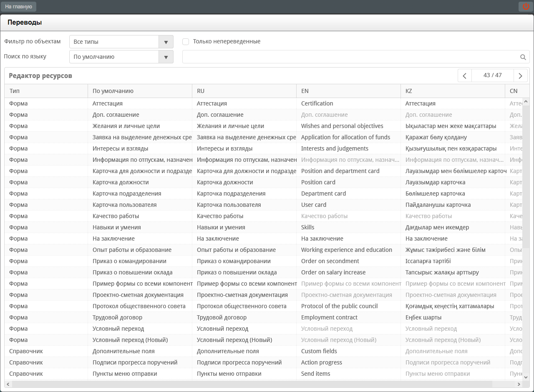Select EN cell 'Action progress'
This screenshot has height=392, width=534.
pos(349,362)
